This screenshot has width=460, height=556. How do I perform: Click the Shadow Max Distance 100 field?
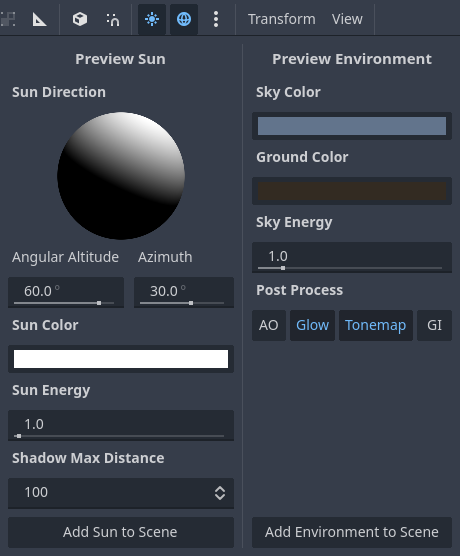(x=121, y=493)
